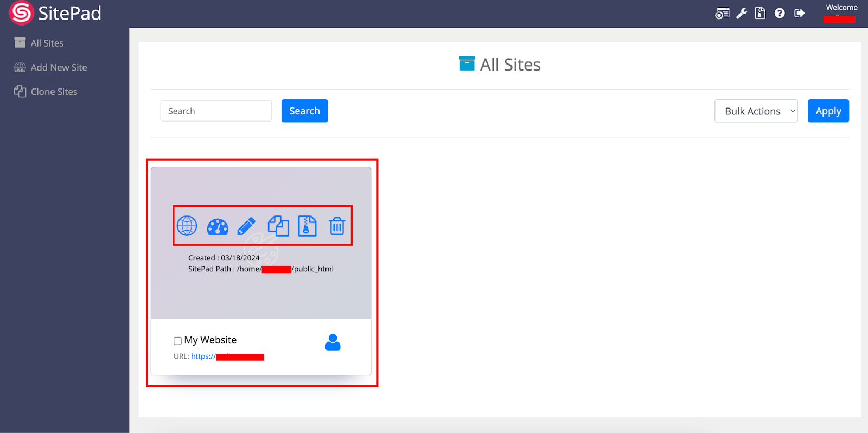Open the wrench tools icon in header
The image size is (868, 433).
(742, 14)
